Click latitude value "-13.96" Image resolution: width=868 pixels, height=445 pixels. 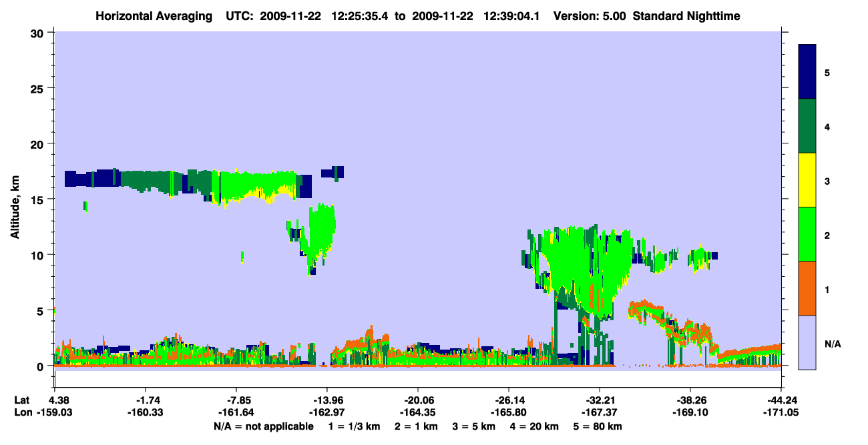click(327, 400)
